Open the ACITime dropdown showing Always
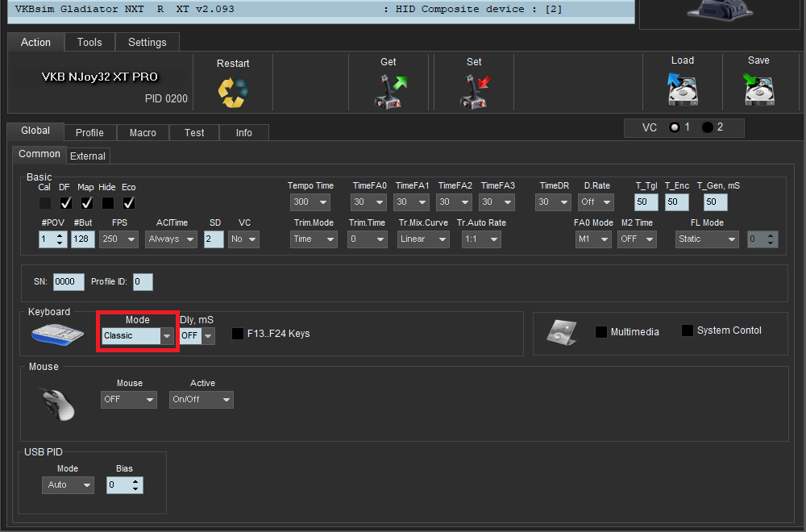This screenshot has height=532, width=806. coord(171,239)
